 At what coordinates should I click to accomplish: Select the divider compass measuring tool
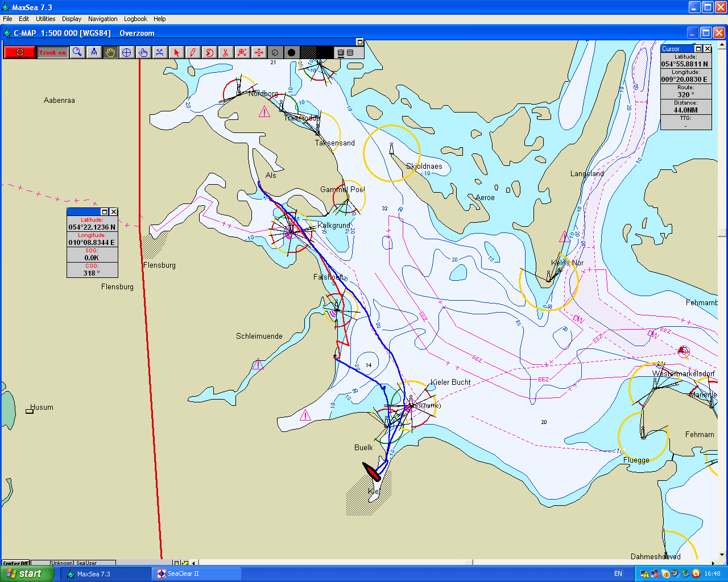[94, 52]
